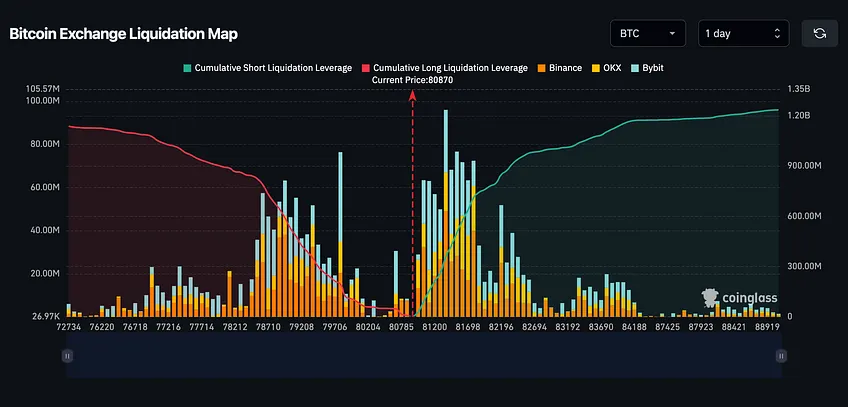
Task: Toggle the OKX legend series
Action: pyautogui.click(x=606, y=68)
